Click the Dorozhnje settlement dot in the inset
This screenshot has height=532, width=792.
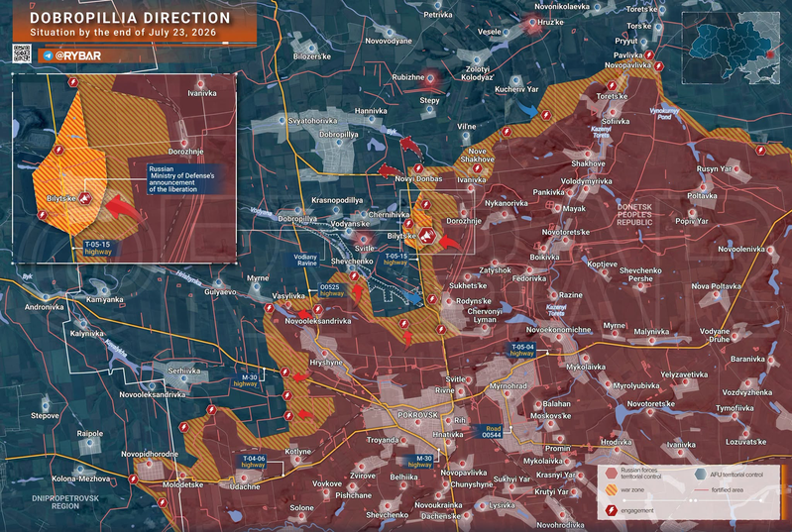[x=184, y=143]
